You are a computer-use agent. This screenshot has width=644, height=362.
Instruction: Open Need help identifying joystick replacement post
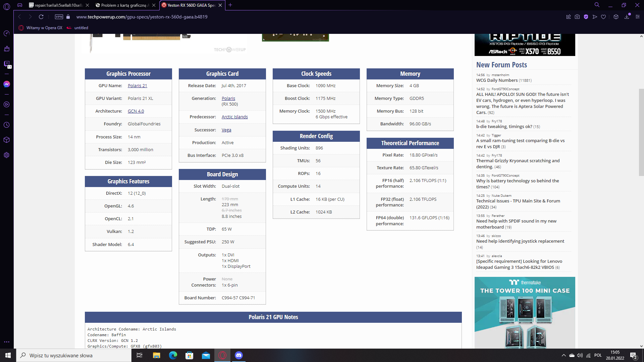(x=520, y=241)
